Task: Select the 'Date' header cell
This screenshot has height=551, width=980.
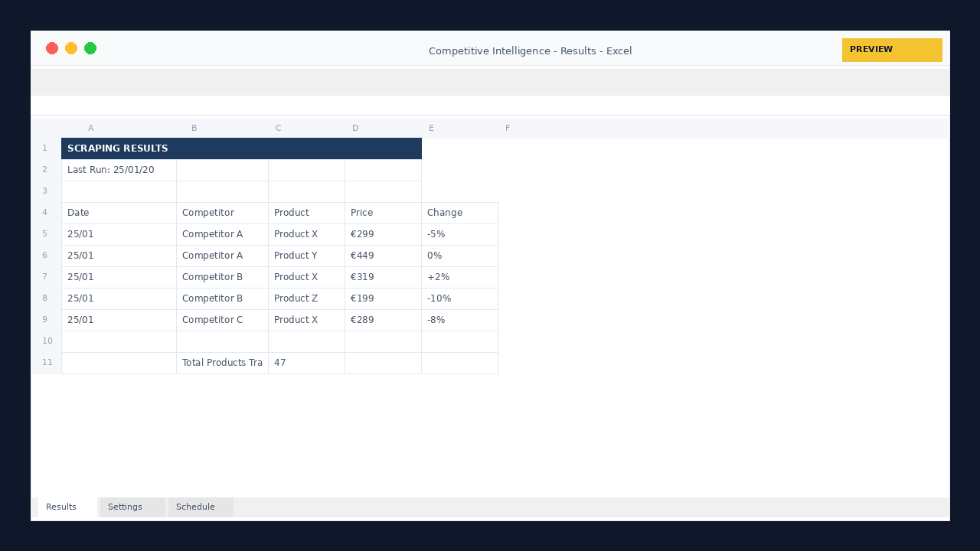Action: (x=119, y=213)
